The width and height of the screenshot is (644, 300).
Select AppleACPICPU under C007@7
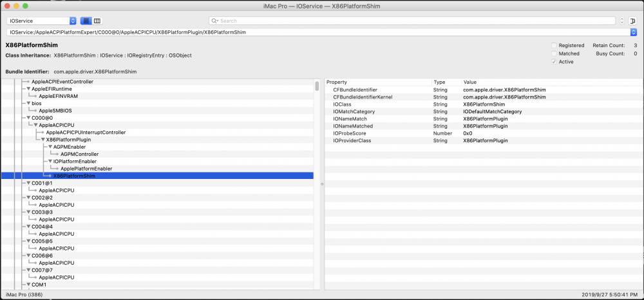(56, 277)
